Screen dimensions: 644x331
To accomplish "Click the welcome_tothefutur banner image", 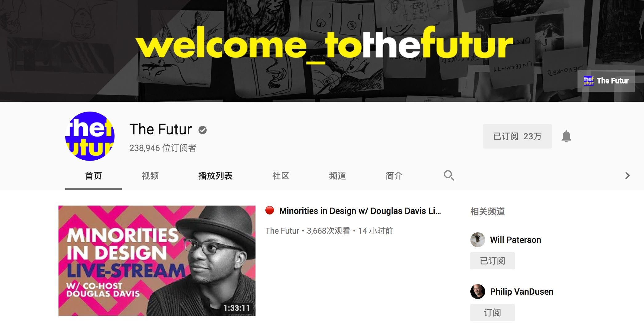I will (322, 51).
